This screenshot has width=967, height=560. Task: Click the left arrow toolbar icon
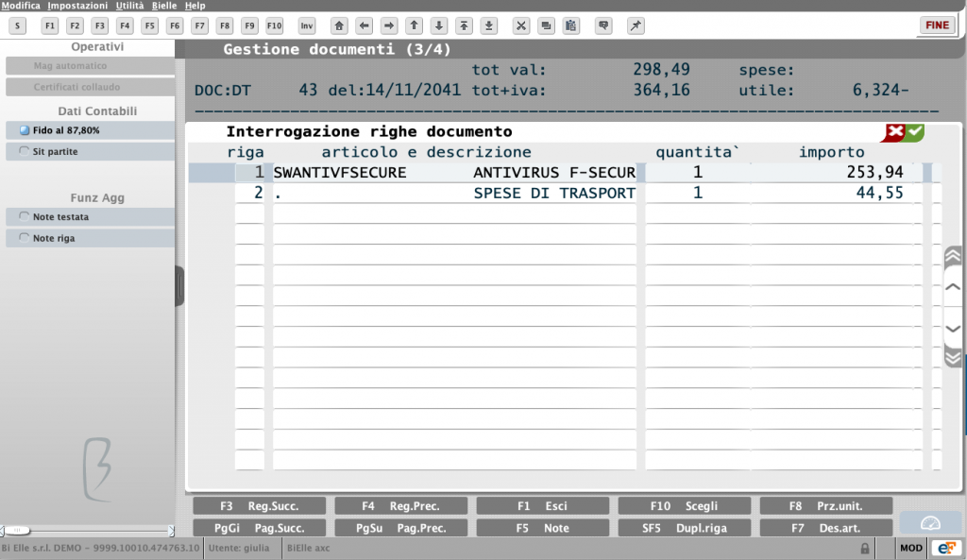[x=364, y=25]
